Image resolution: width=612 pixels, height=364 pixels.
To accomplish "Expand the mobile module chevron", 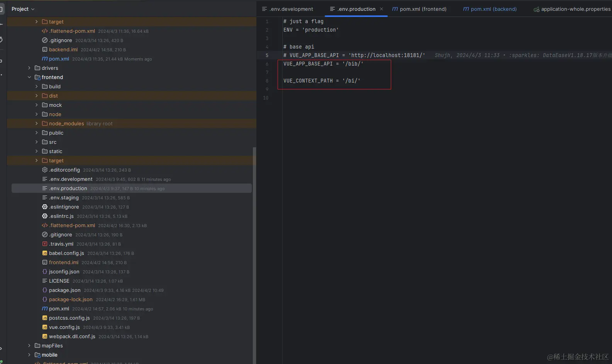I will point(29,355).
